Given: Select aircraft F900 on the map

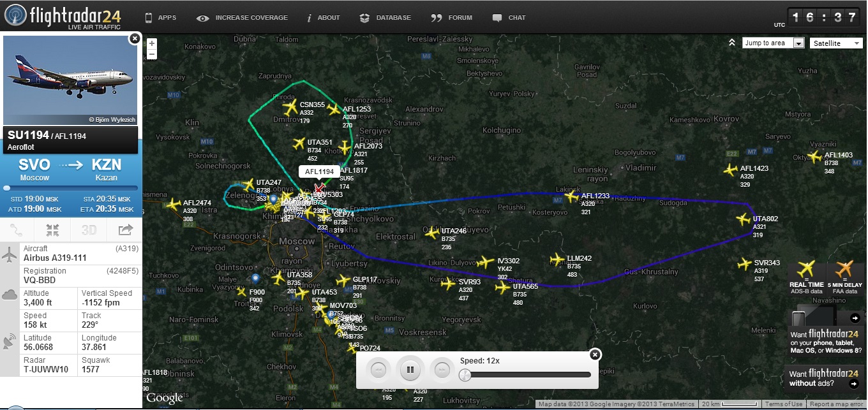Looking at the screenshot, I should [x=242, y=292].
